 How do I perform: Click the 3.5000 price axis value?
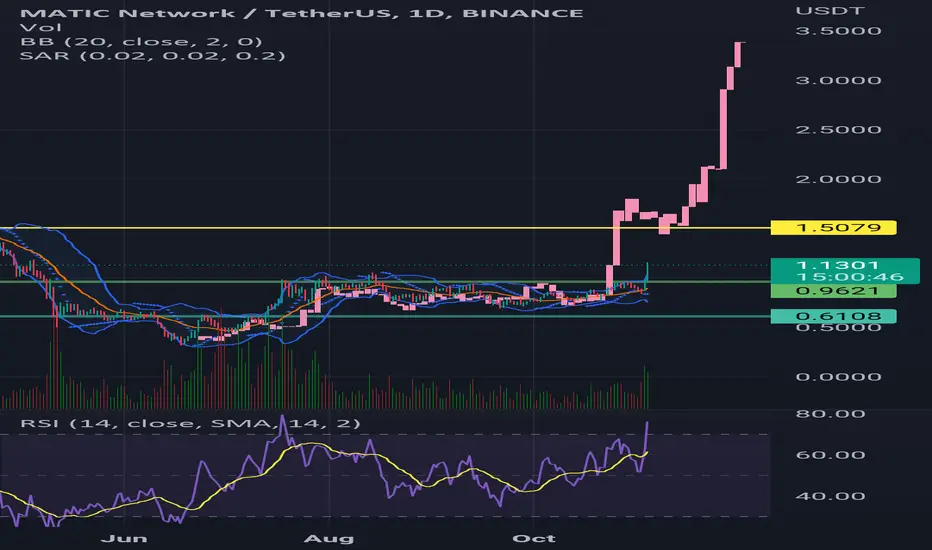[x=838, y=31]
